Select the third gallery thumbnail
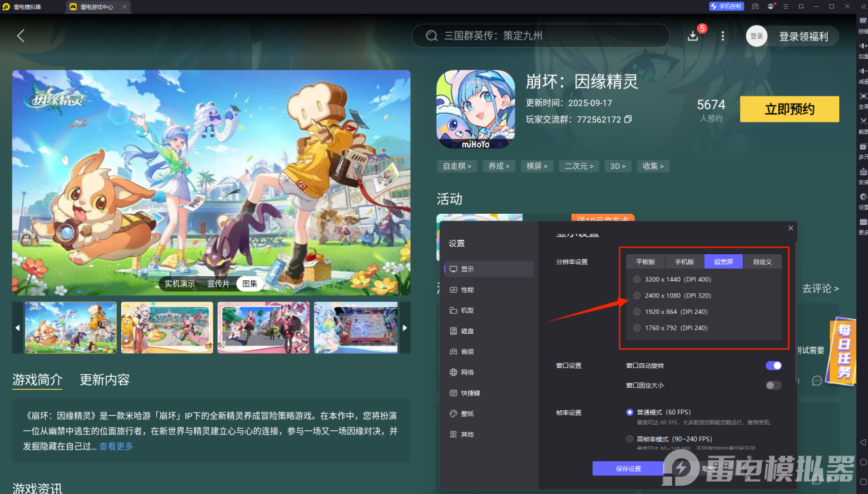Viewport: 868px width, 494px height. 264,328
